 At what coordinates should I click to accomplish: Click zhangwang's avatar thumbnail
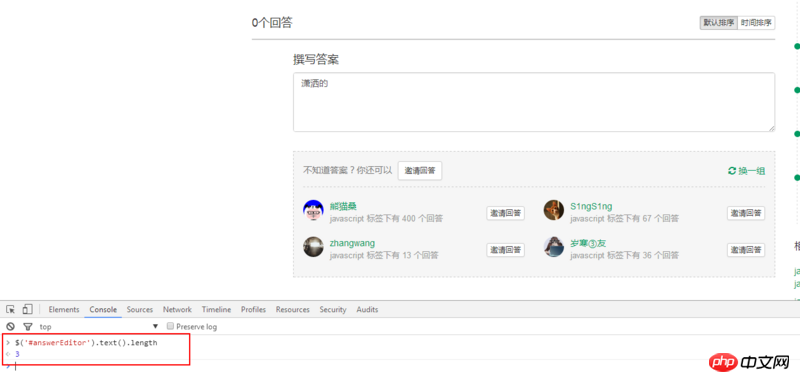(x=313, y=247)
